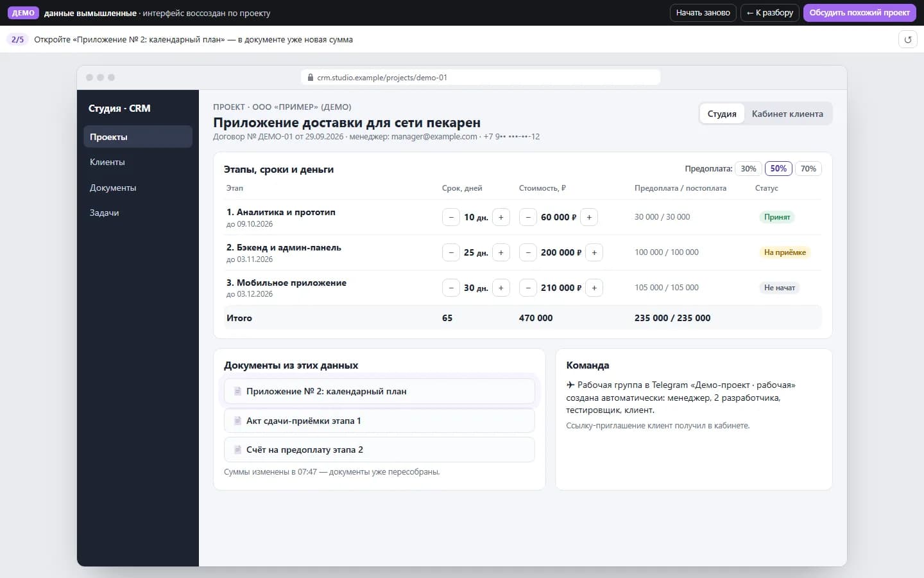
Task: Click the до 03.12.2026 deadline text
Action: pyautogui.click(x=250, y=294)
